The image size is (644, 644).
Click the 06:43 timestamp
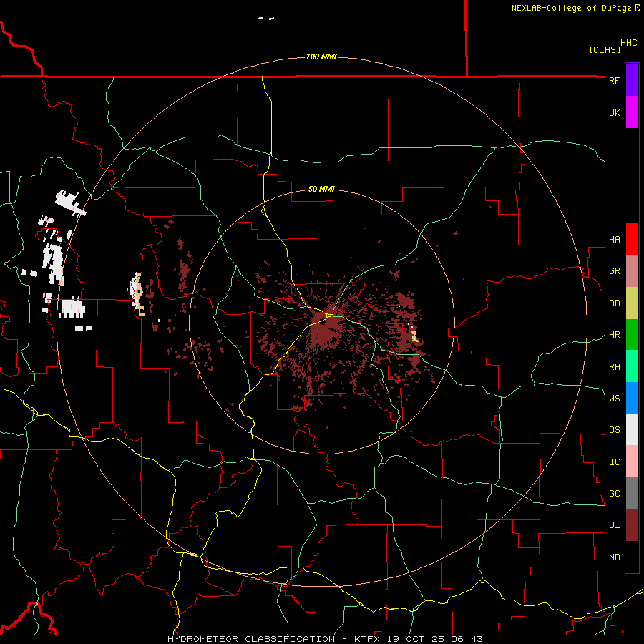click(469, 639)
